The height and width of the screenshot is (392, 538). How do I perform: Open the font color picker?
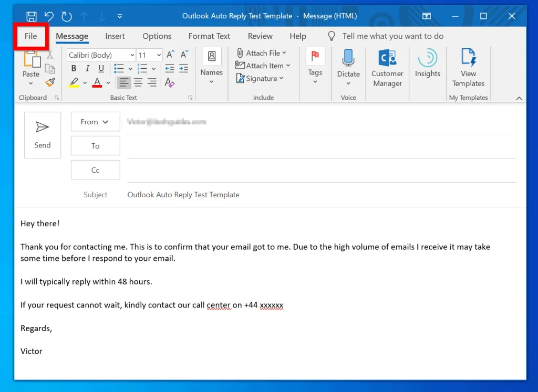(108, 82)
